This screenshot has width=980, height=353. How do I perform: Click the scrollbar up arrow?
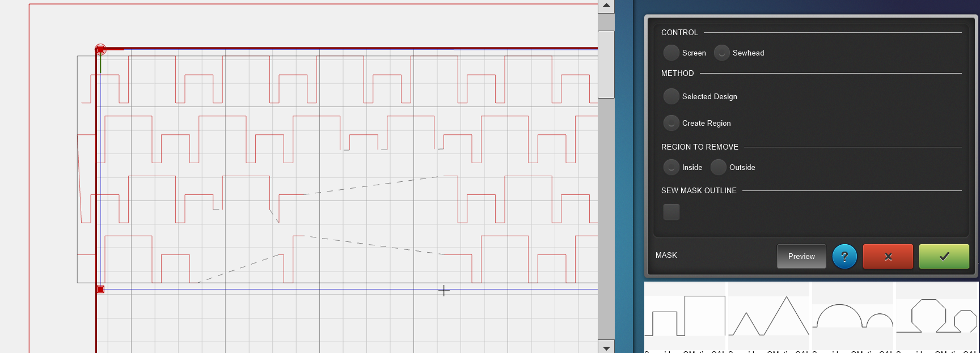point(606,6)
